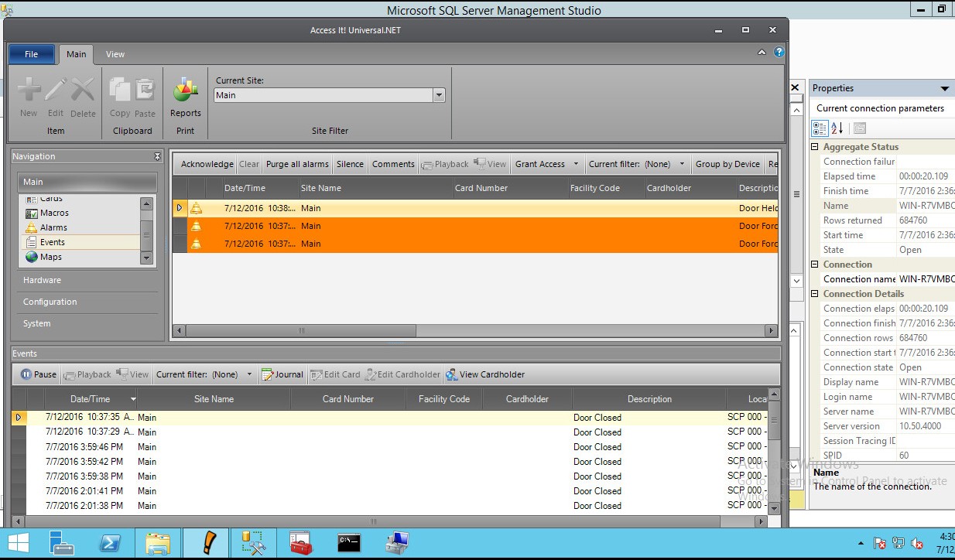Open the Current Site dropdown

click(439, 95)
